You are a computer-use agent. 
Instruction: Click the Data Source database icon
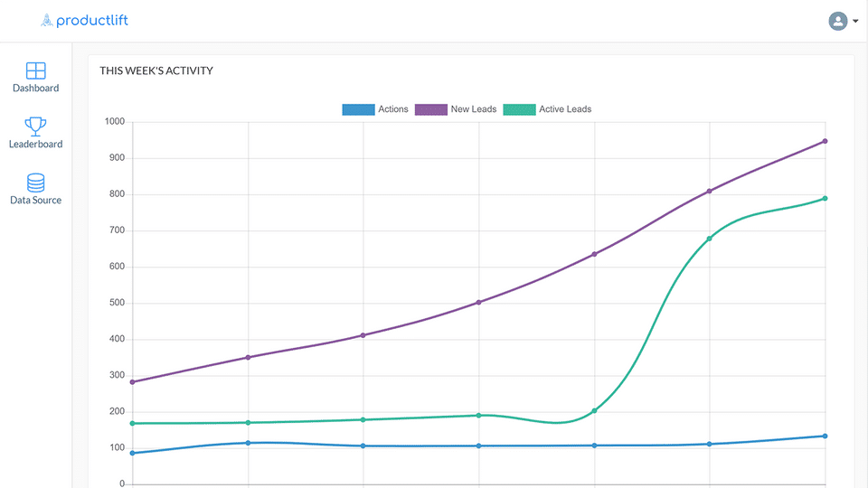(36, 183)
